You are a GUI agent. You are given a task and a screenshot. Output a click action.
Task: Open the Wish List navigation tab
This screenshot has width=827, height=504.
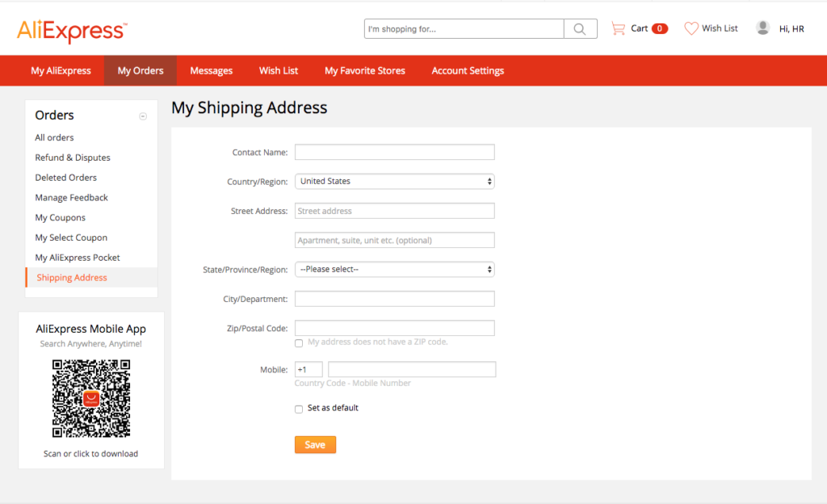click(279, 70)
